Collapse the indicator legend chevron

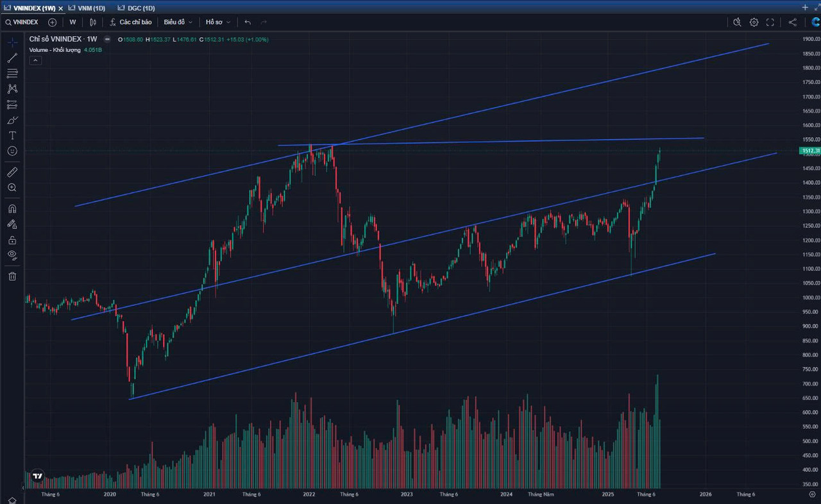tap(36, 60)
